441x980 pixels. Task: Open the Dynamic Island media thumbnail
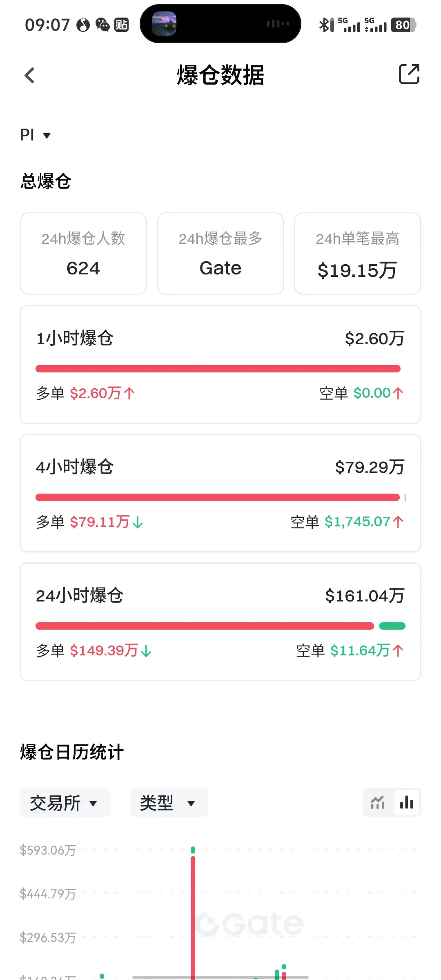tap(164, 24)
